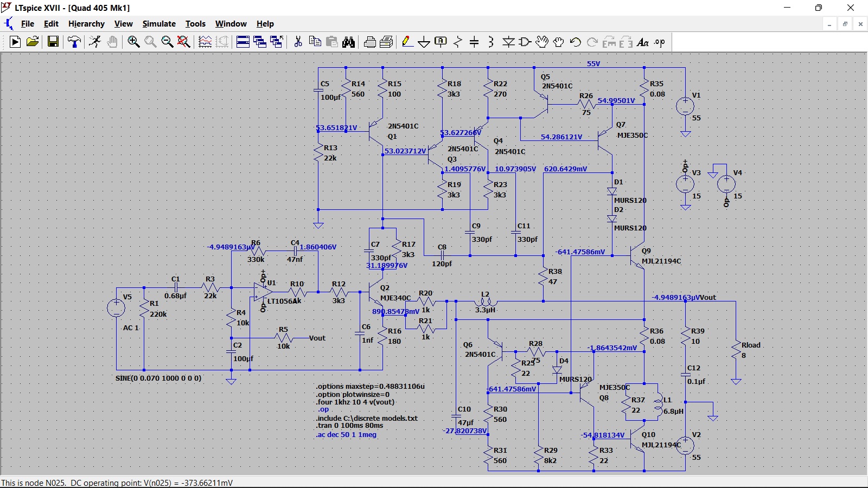
Task: Open the Edit menu
Action: coord(51,24)
